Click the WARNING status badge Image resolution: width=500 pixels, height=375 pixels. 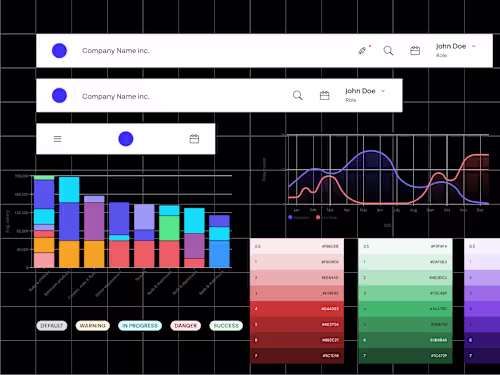tap(93, 326)
